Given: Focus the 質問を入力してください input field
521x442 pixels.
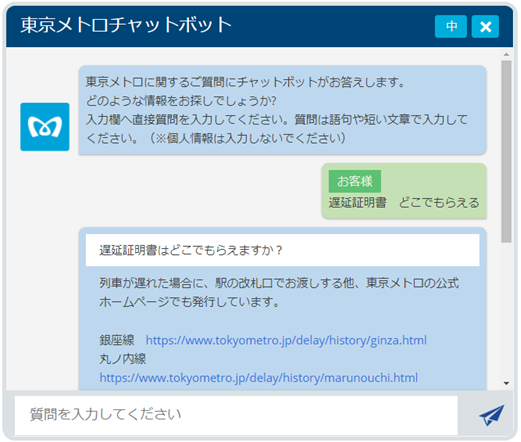Looking at the screenshot, I should (236, 415).
